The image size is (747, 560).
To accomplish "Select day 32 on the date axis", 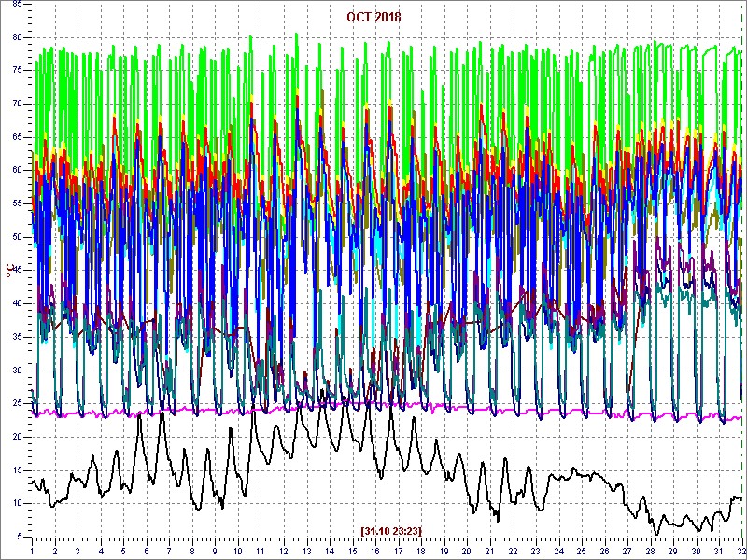I will [x=740, y=549].
